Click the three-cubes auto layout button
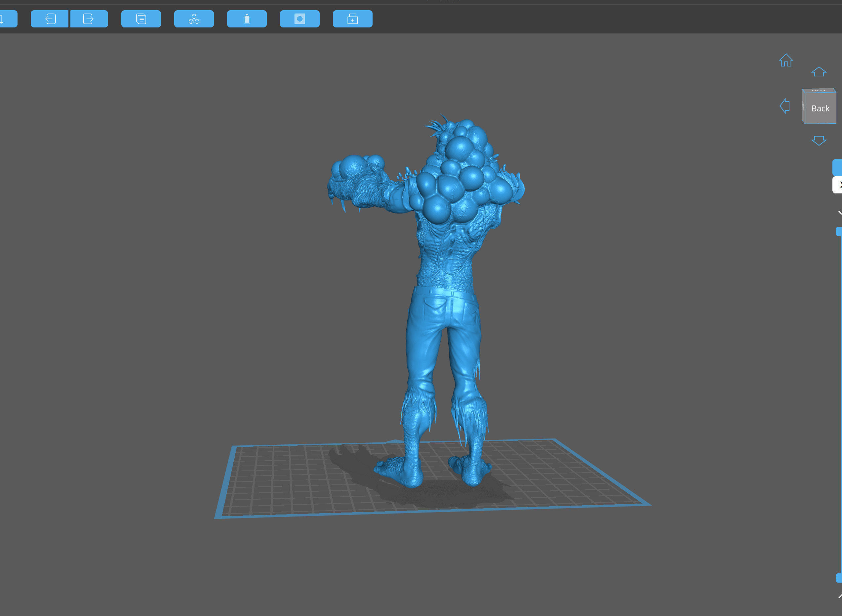 click(194, 19)
